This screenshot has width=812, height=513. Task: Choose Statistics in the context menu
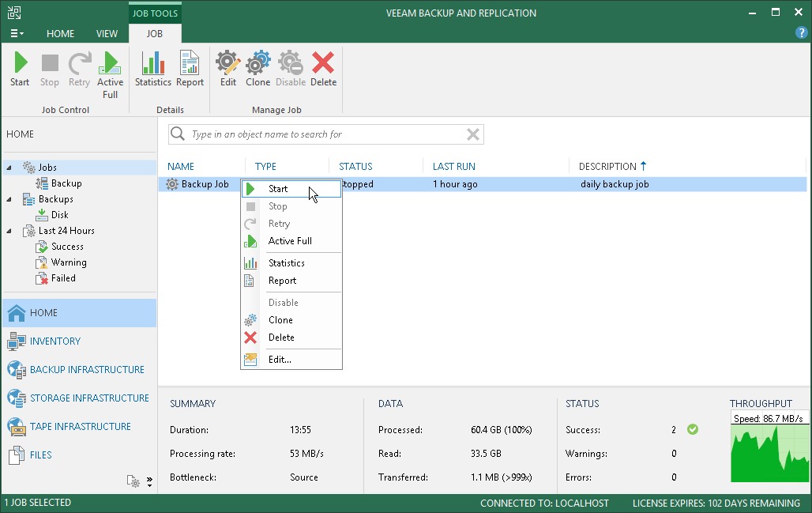point(291,263)
